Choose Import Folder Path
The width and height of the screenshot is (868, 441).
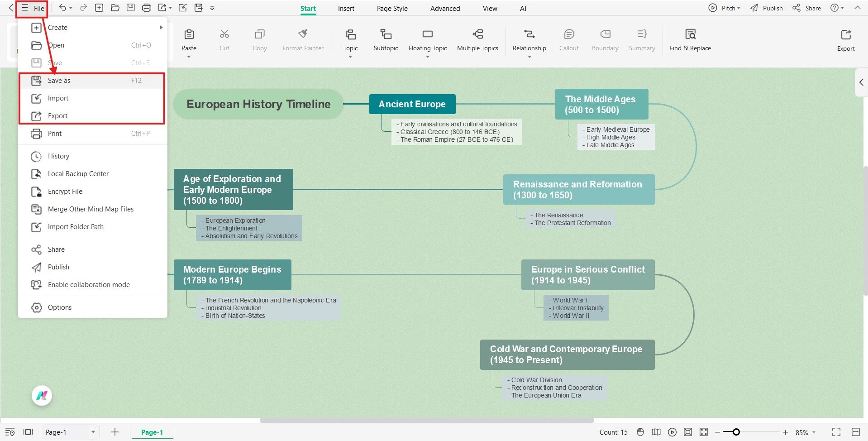click(x=92, y=227)
